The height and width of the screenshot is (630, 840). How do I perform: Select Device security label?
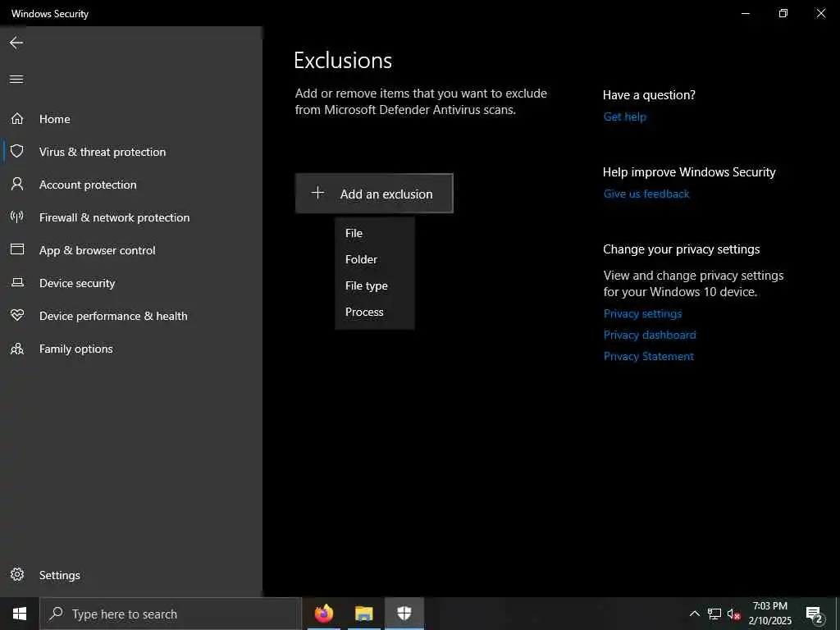point(77,283)
